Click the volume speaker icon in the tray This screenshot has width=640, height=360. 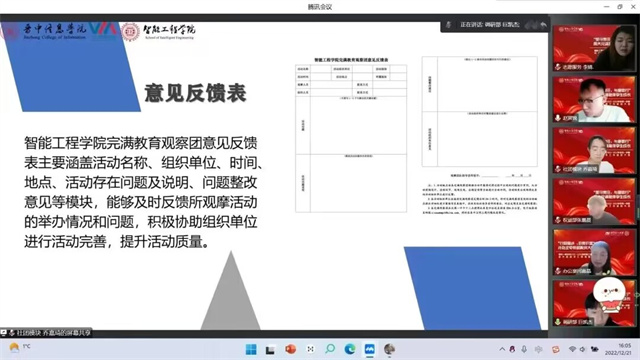tap(583, 349)
